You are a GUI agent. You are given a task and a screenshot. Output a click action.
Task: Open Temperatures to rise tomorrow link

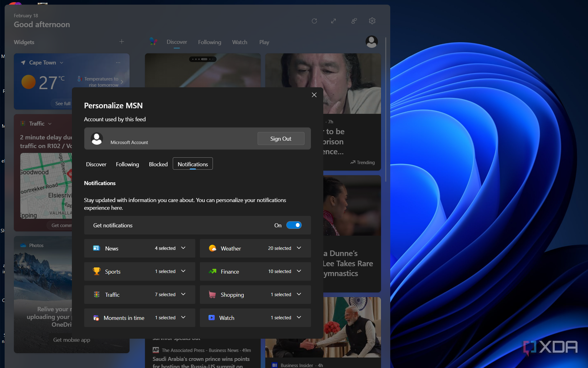pyautogui.click(x=101, y=82)
